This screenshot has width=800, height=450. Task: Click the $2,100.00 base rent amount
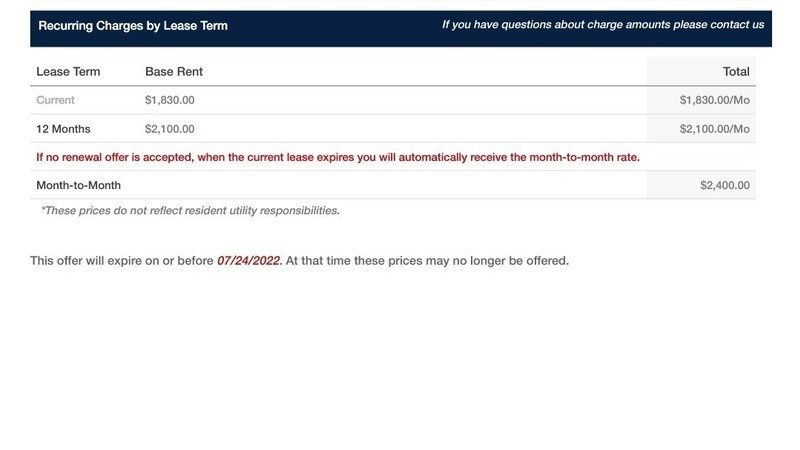[x=170, y=129]
